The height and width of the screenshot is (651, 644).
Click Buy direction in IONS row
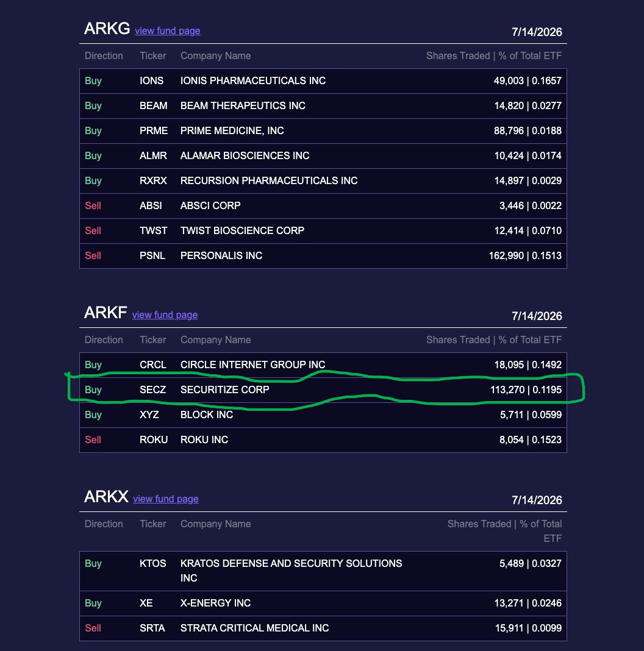point(93,80)
